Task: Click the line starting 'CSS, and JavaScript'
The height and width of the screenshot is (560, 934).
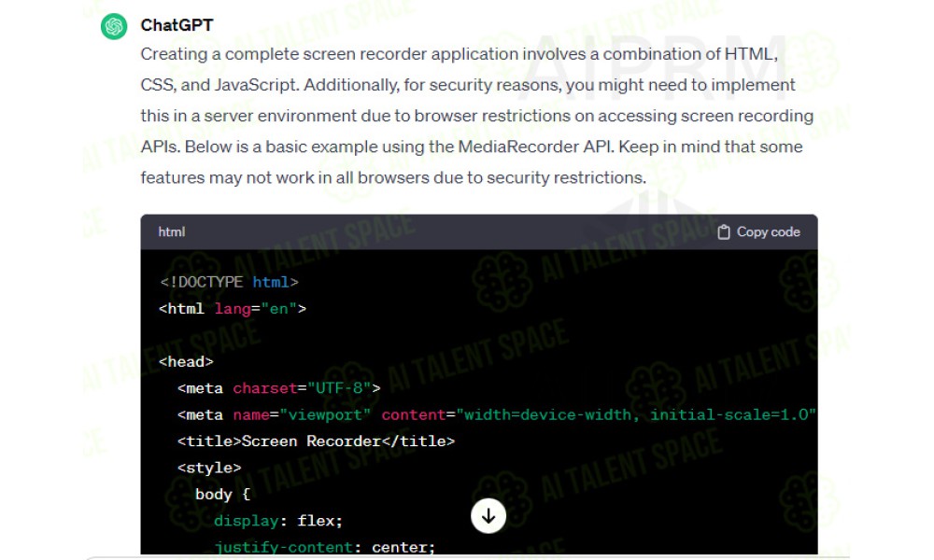Action: tap(468, 85)
